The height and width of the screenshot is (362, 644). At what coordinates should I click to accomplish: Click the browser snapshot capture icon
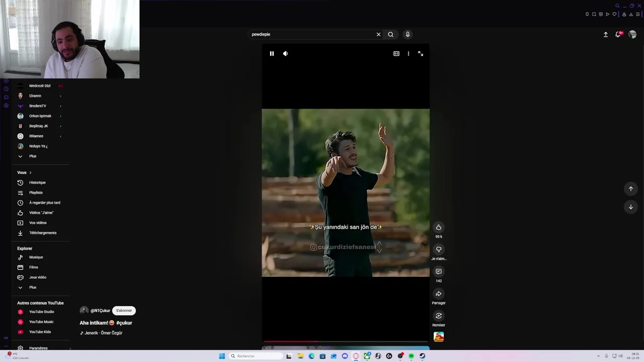594,14
